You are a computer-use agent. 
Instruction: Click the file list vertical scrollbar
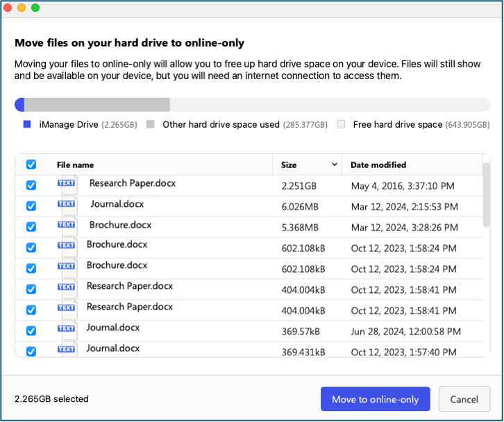(x=487, y=194)
